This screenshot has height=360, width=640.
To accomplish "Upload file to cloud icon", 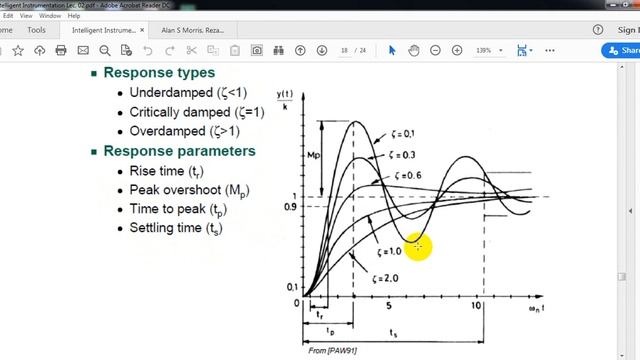I will (40, 51).
